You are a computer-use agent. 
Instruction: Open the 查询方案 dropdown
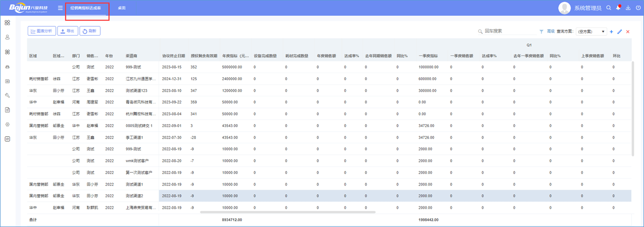pyautogui.click(x=591, y=32)
